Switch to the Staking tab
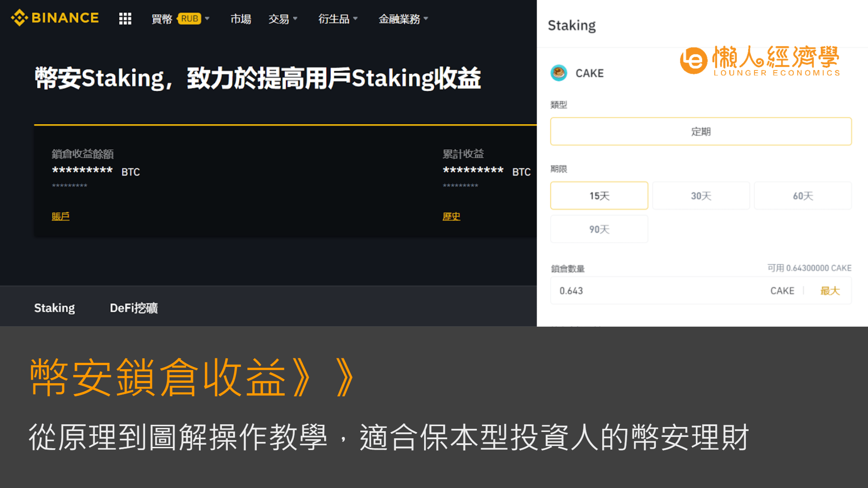The height and width of the screenshot is (488, 868). coord(54,308)
